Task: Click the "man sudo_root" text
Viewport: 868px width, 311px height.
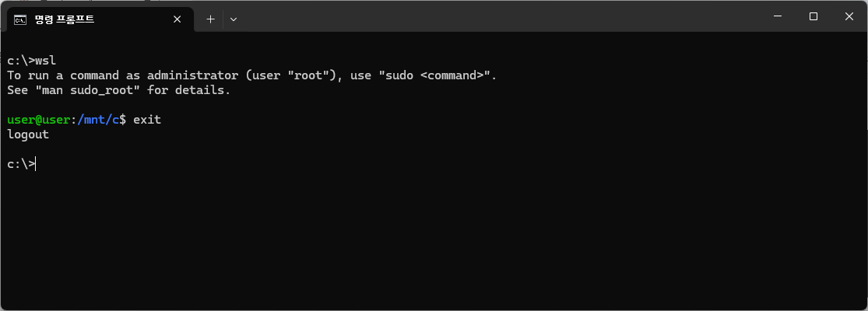Action: pyautogui.click(x=87, y=90)
